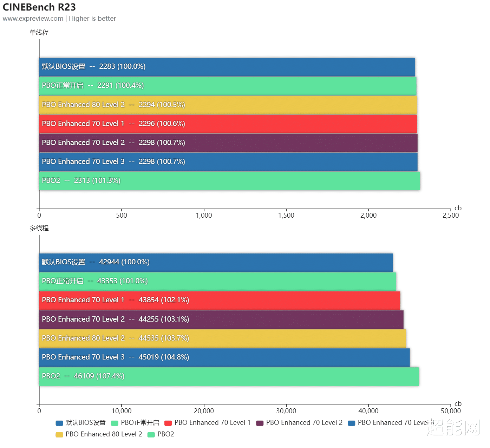
Task: Click the 多线程 section heading
Action: coord(39,228)
